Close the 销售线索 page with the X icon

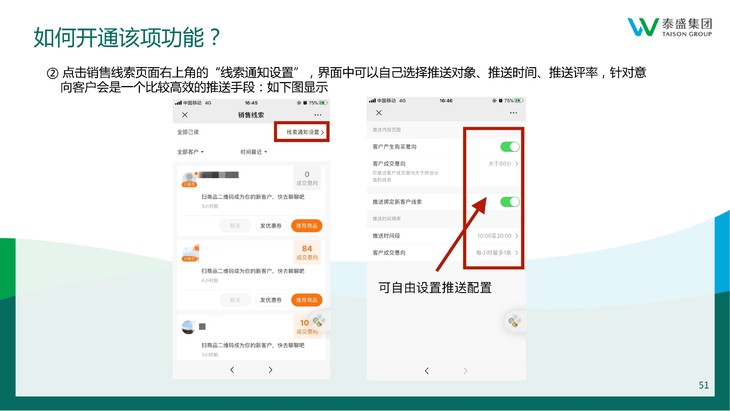click(185, 115)
